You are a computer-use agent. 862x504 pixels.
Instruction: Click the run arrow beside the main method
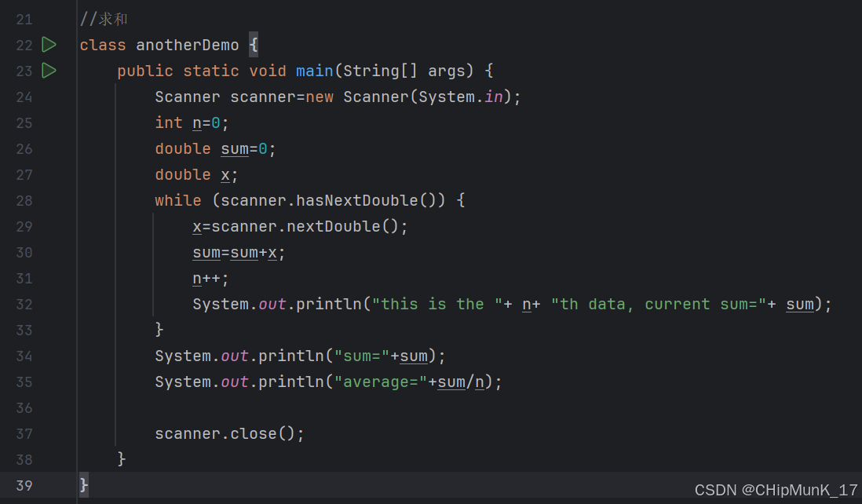49,71
